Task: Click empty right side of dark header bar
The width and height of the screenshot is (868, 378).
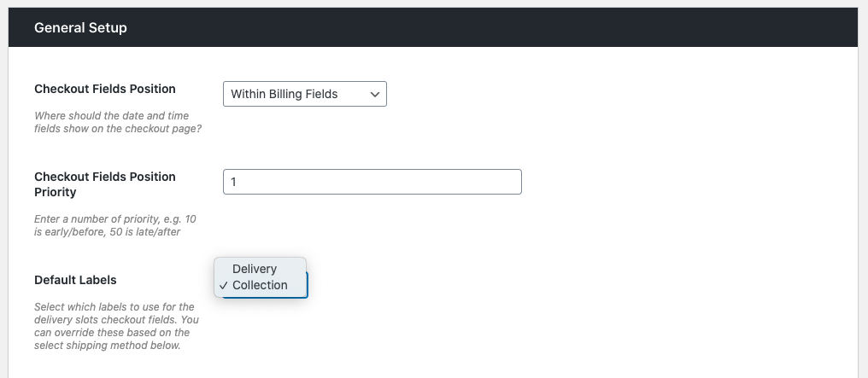Action: (x=598, y=27)
